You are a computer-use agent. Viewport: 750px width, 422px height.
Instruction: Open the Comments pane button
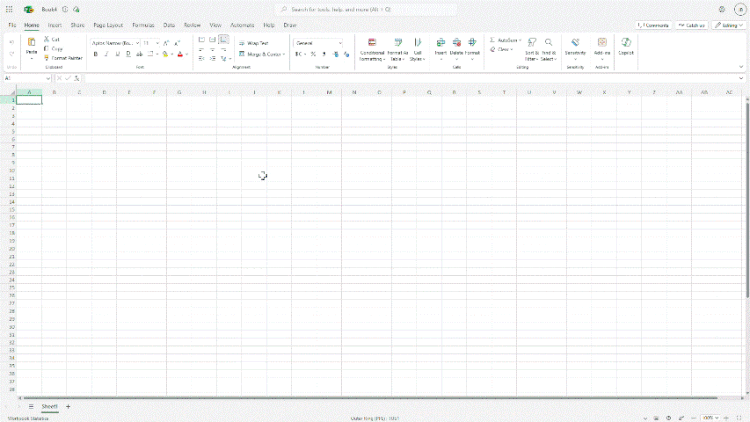pyautogui.click(x=653, y=25)
